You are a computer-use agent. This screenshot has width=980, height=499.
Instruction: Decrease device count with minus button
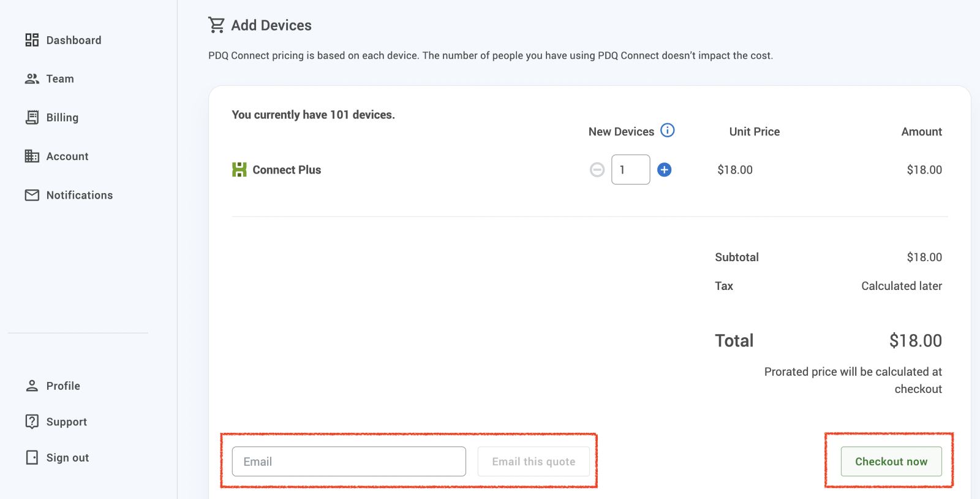click(x=597, y=170)
